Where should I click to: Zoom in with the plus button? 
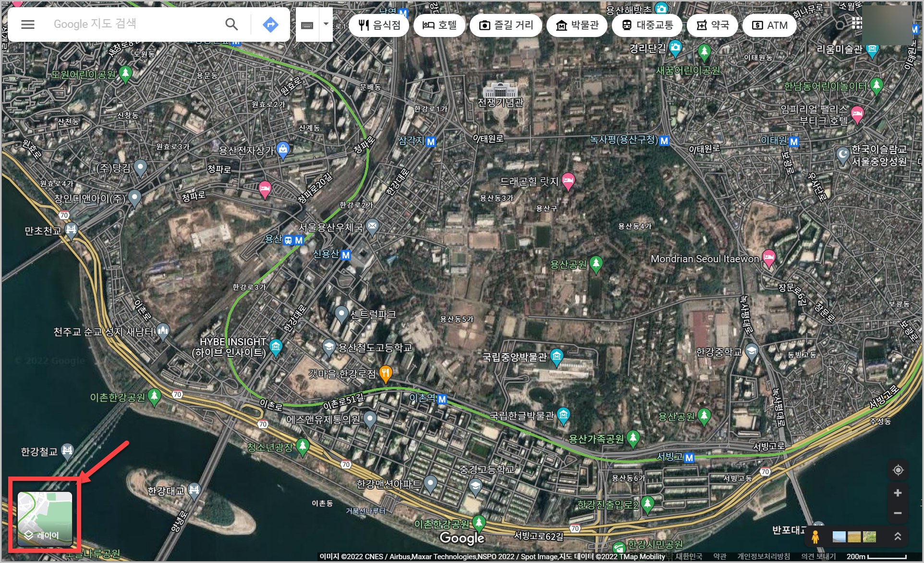pos(898,493)
